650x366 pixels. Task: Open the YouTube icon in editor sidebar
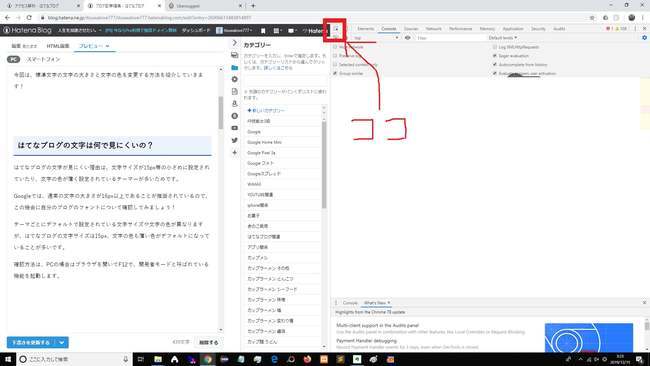pos(235,128)
